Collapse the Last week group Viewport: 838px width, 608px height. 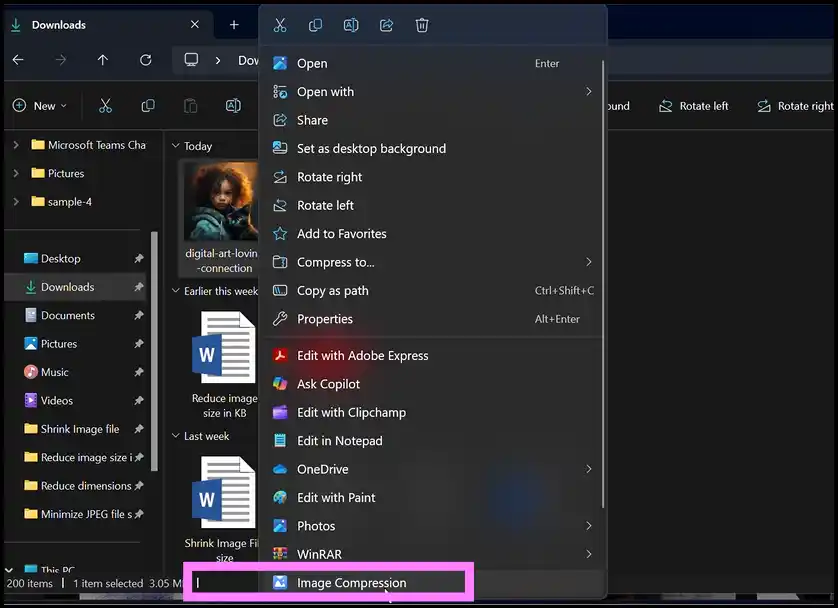point(175,436)
